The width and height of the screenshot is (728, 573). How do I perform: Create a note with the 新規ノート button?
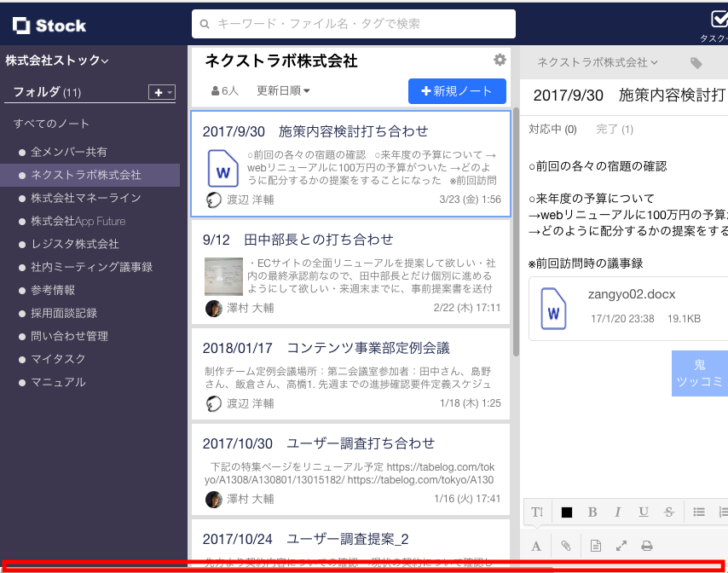click(x=457, y=92)
